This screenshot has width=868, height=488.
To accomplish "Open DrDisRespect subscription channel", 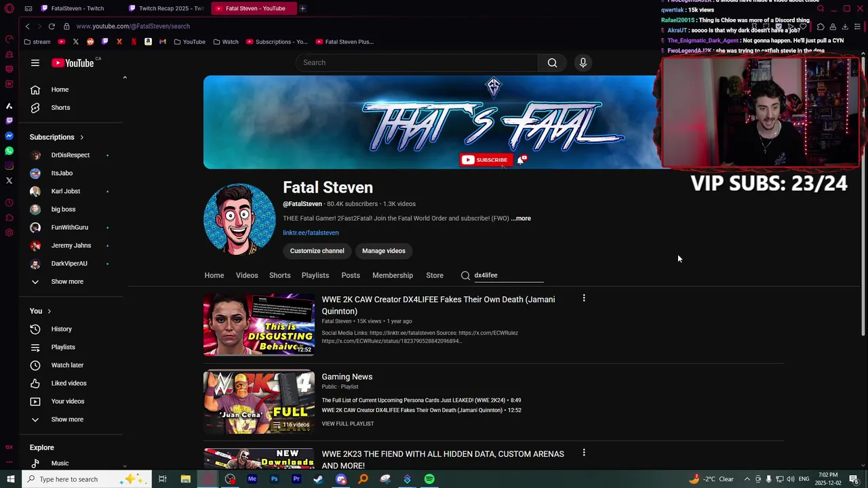I will pos(70,155).
